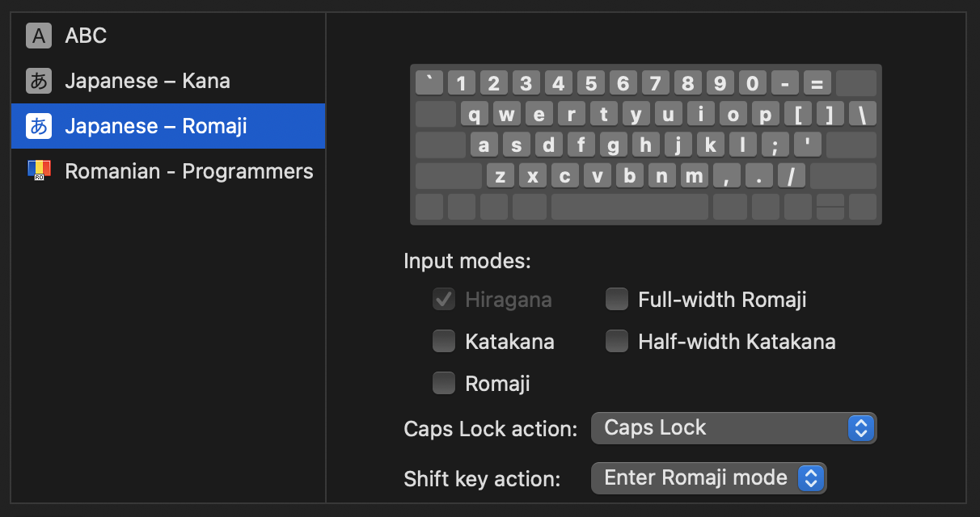The image size is (980, 517).
Task: Select Japanese – Kana in source list
Action: pos(147,81)
